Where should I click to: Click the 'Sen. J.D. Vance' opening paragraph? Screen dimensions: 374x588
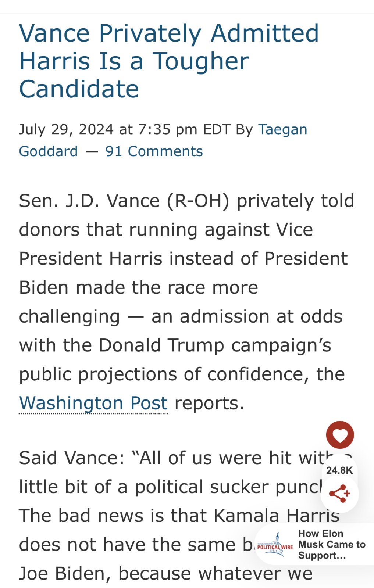(x=186, y=302)
